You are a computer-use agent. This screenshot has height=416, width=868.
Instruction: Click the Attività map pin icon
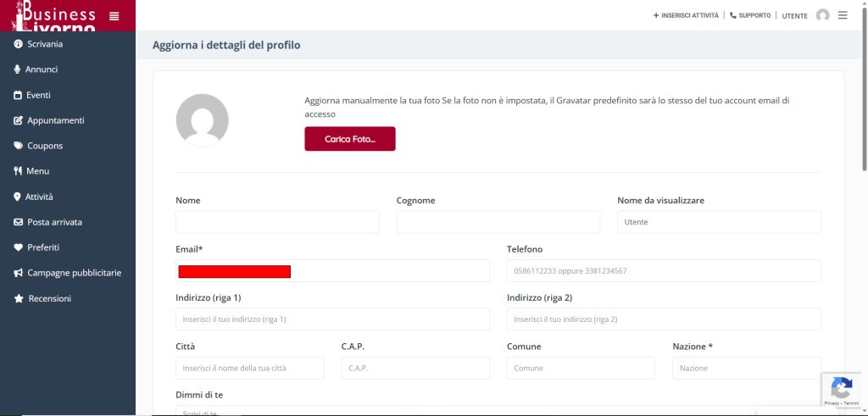[18, 197]
